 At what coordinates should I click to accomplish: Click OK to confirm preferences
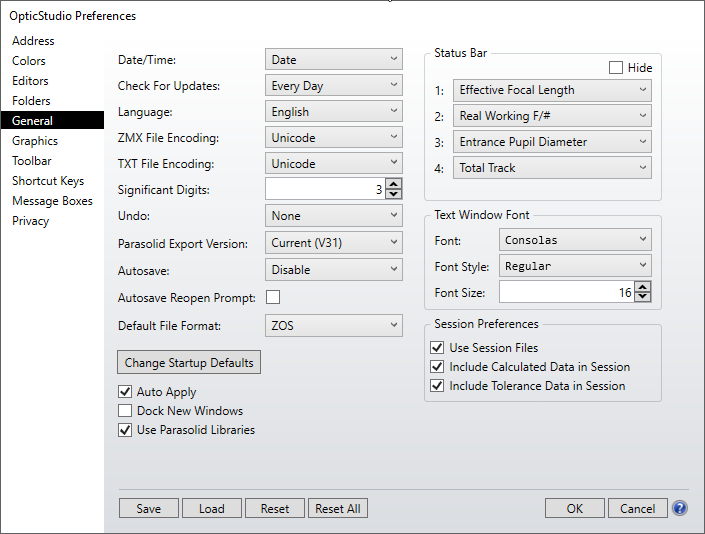click(x=574, y=508)
